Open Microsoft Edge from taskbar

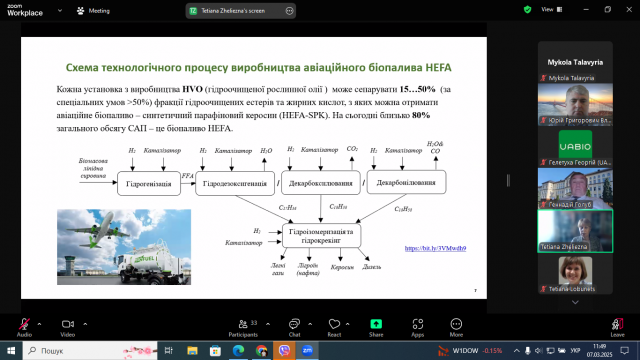(x=238, y=351)
